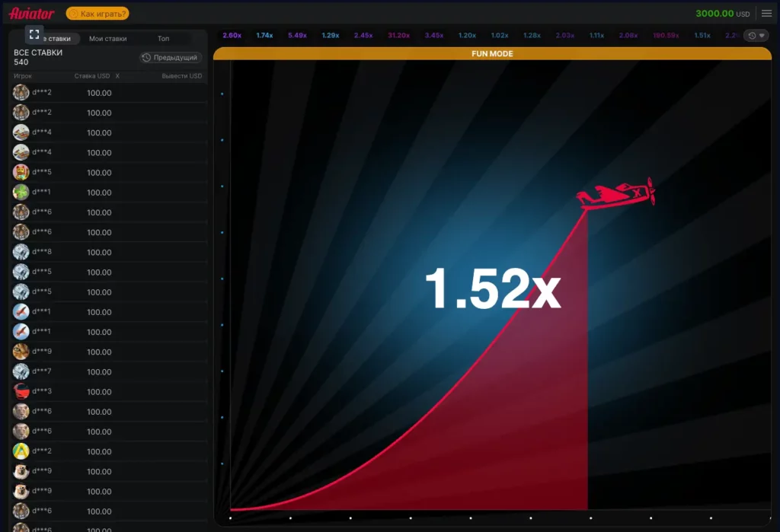Viewport: 780px width, 532px height.
Task: Open the Как играть? help button
Action: [97, 14]
